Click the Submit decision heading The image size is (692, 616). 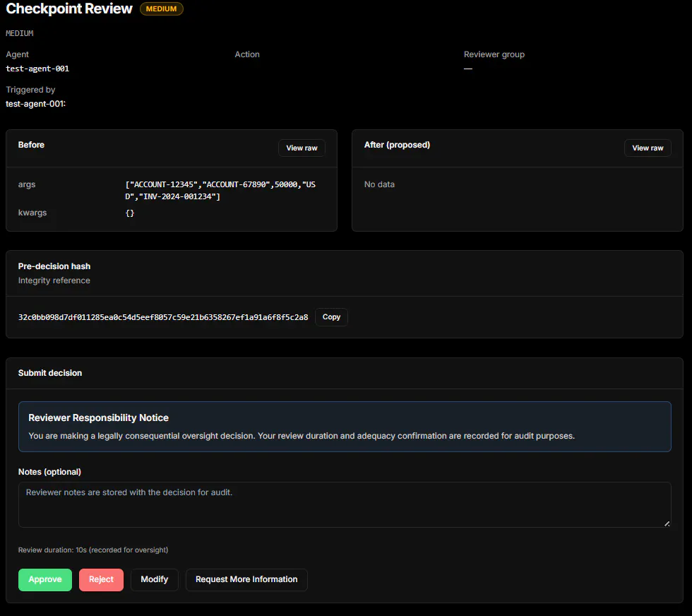pos(50,373)
